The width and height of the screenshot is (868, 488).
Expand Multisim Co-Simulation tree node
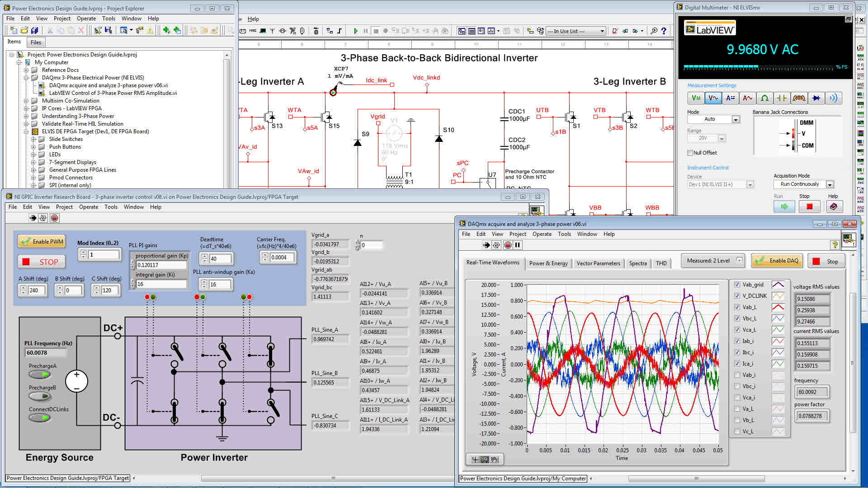(x=26, y=101)
